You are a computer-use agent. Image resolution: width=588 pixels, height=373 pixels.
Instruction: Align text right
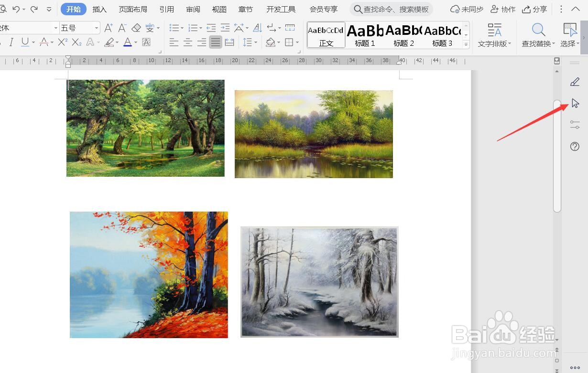pos(202,43)
